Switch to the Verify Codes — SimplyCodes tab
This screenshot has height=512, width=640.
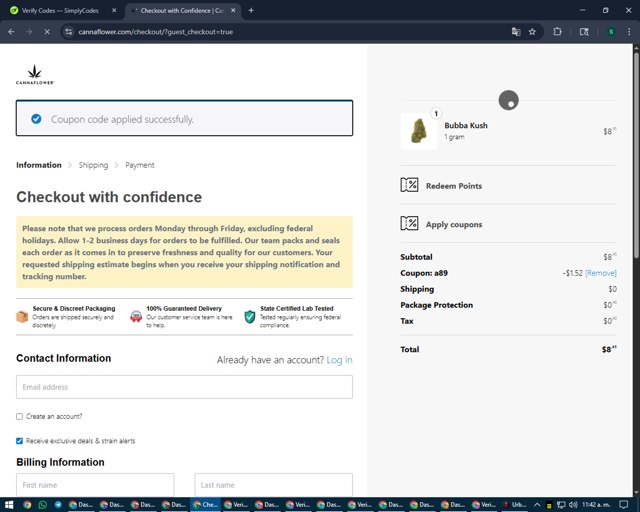click(60, 11)
